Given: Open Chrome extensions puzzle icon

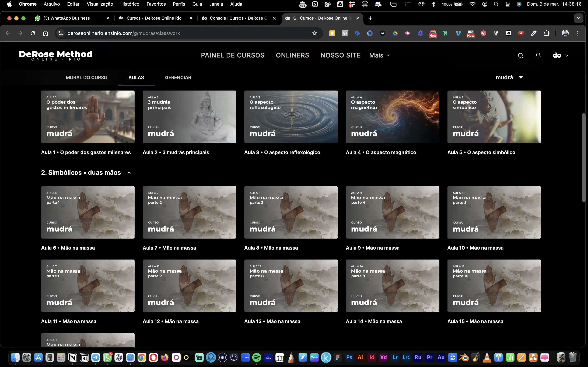Looking at the screenshot, I should point(547,33).
